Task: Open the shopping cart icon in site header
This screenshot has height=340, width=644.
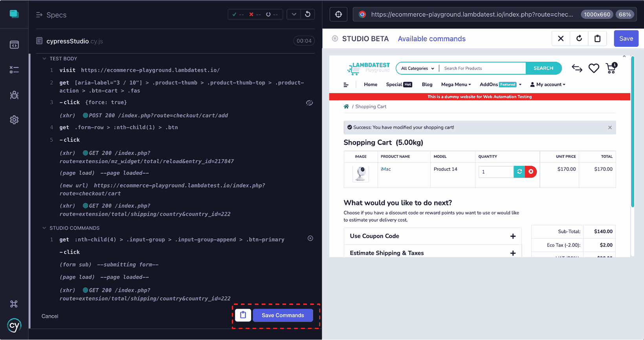Action: 611,68
